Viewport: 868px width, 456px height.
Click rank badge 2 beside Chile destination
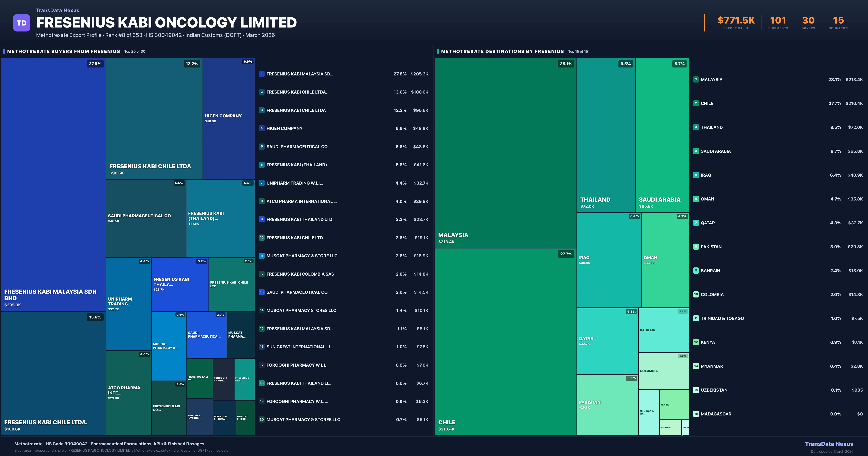tap(696, 104)
